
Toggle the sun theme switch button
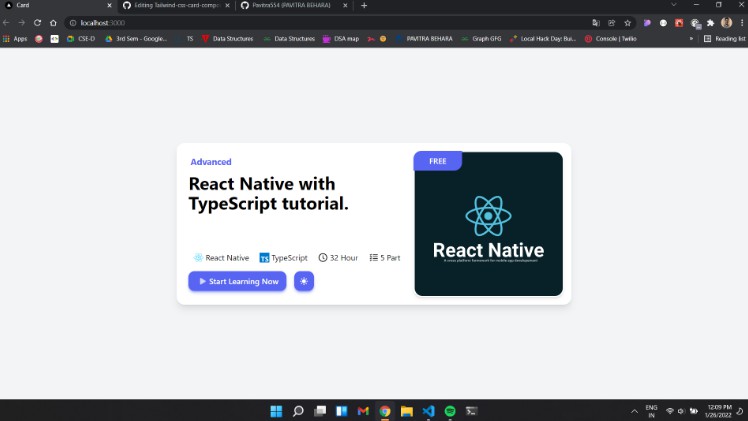(x=304, y=281)
